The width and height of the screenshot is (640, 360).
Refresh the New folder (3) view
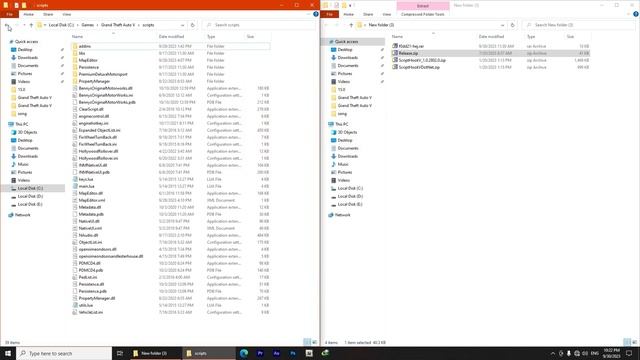coord(513,25)
